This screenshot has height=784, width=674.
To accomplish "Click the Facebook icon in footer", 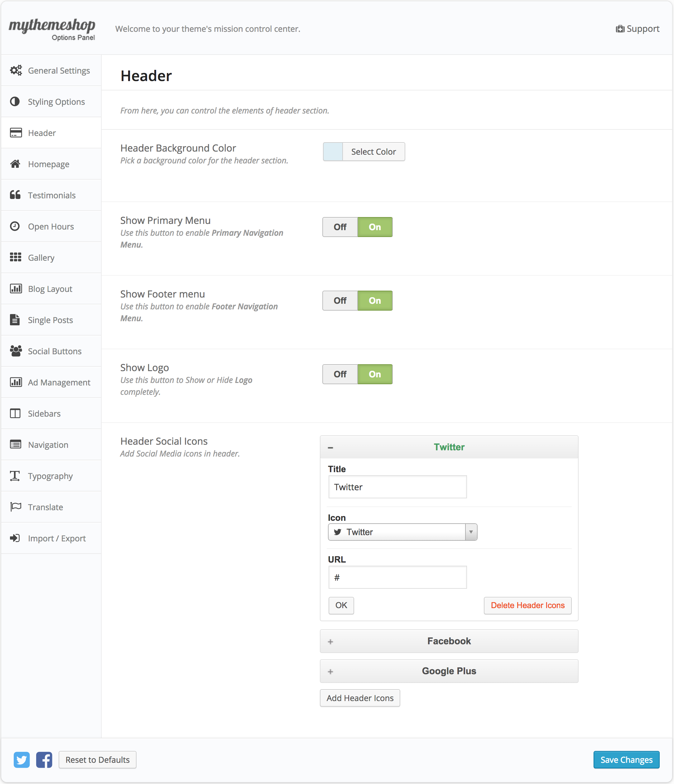I will (x=44, y=760).
